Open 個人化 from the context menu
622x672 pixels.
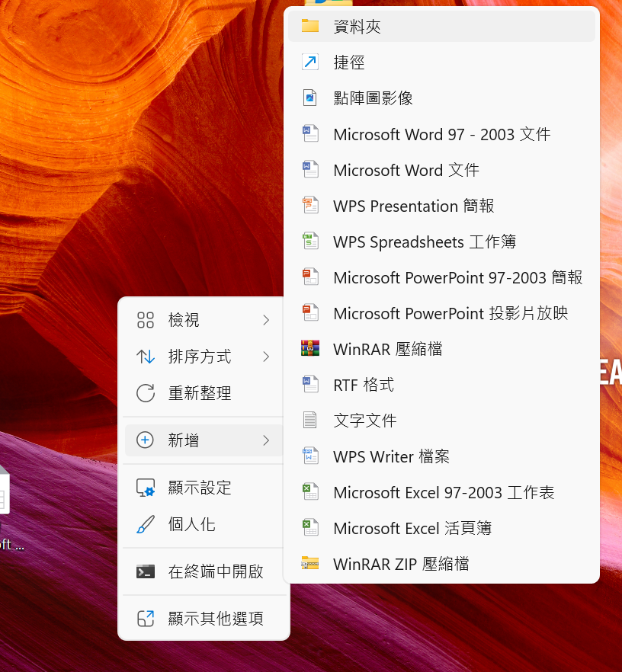tap(204, 524)
